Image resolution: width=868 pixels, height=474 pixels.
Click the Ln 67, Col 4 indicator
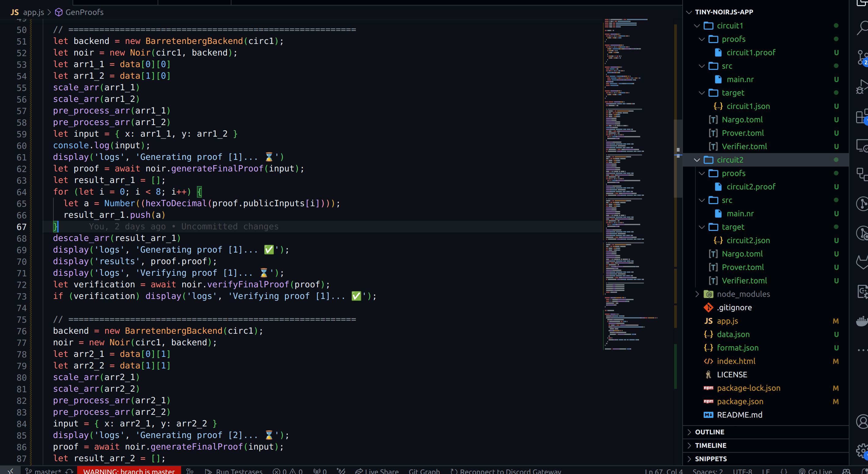pos(663,471)
